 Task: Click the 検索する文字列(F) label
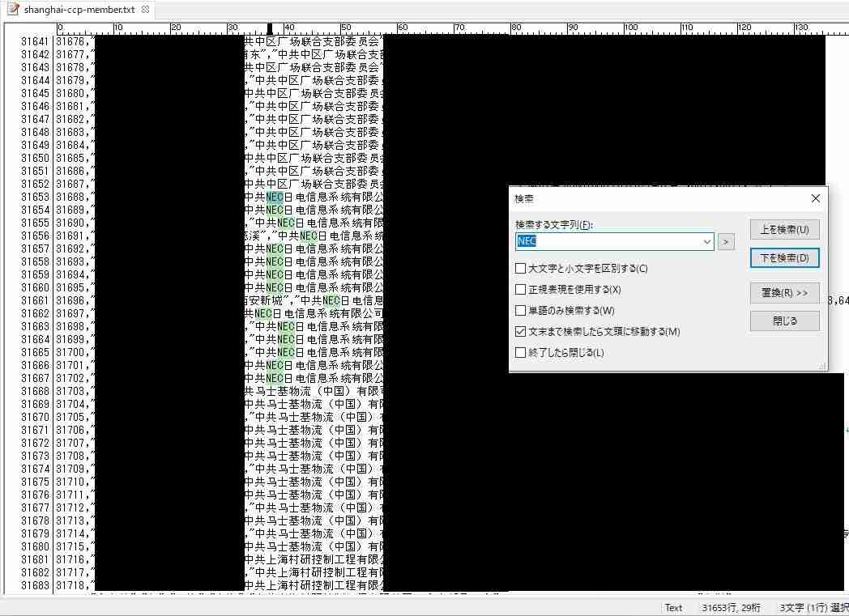pyautogui.click(x=553, y=225)
